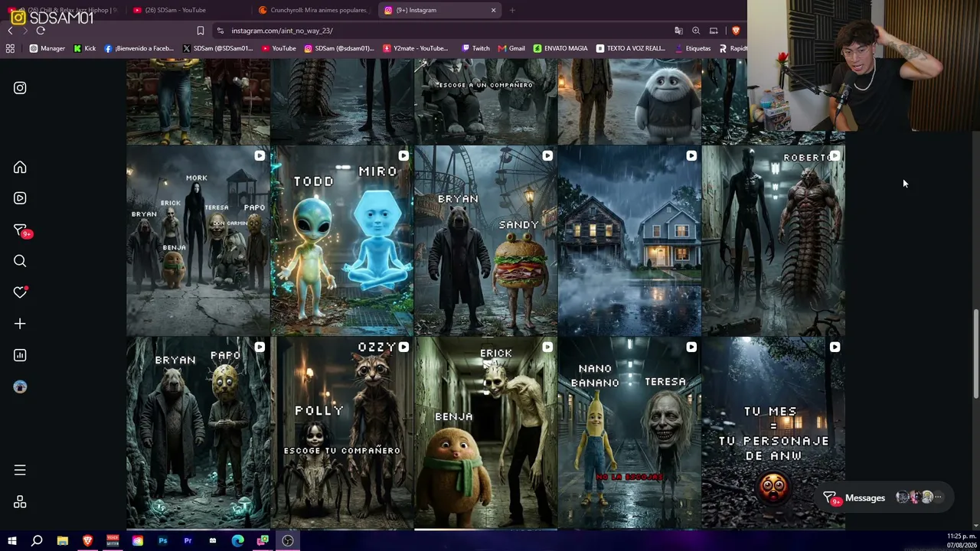
Task: Reload the page in the browser
Action: pos(41,31)
